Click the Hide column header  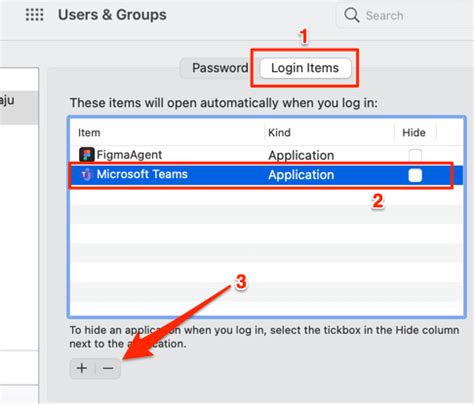[x=414, y=133]
